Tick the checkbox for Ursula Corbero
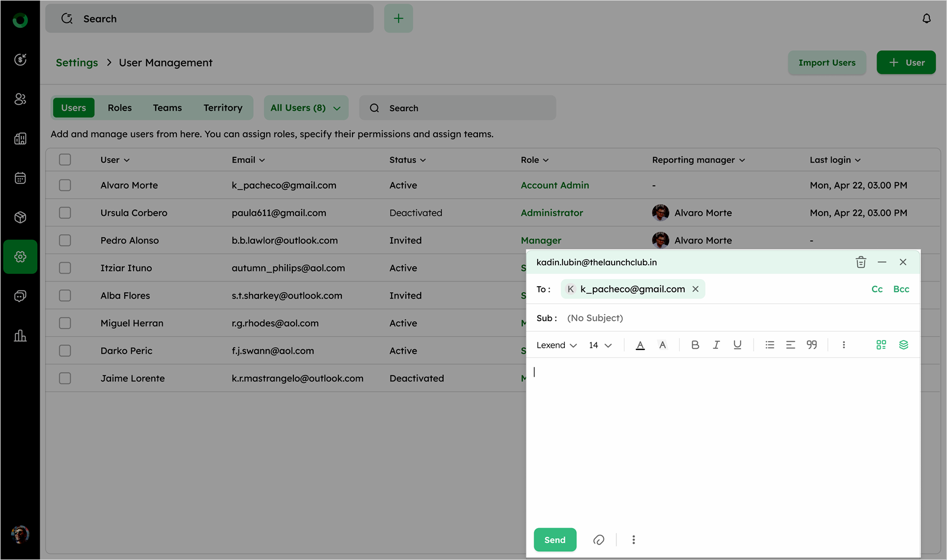947x560 pixels. coord(65,213)
